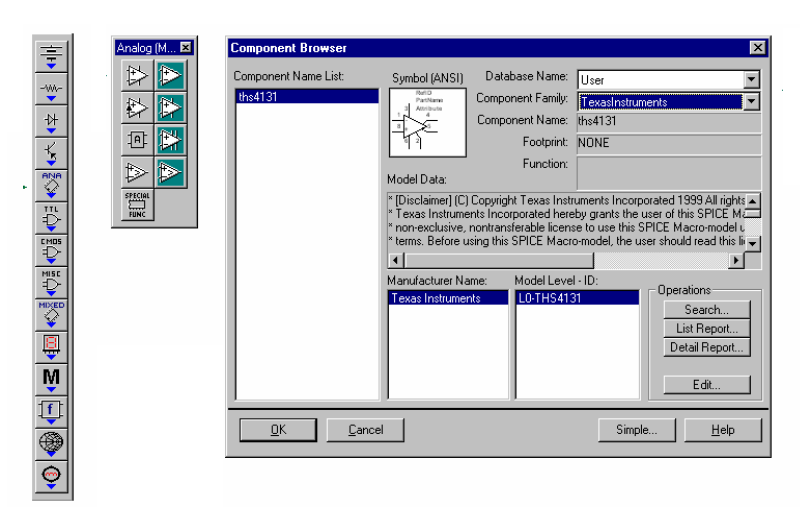Screen dimensions: 800x516
Task: Open the Component Family dropdown
Action: click(x=752, y=102)
